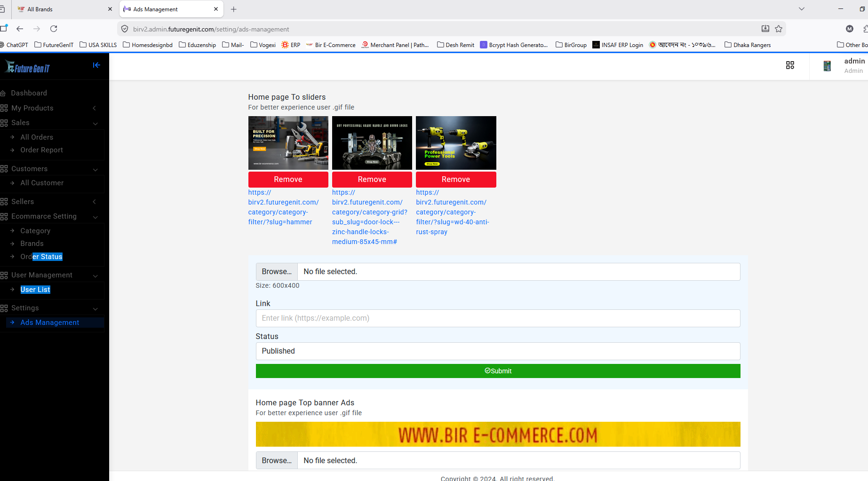Bookmark this page with the star icon
This screenshot has width=868, height=481.
click(779, 29)
